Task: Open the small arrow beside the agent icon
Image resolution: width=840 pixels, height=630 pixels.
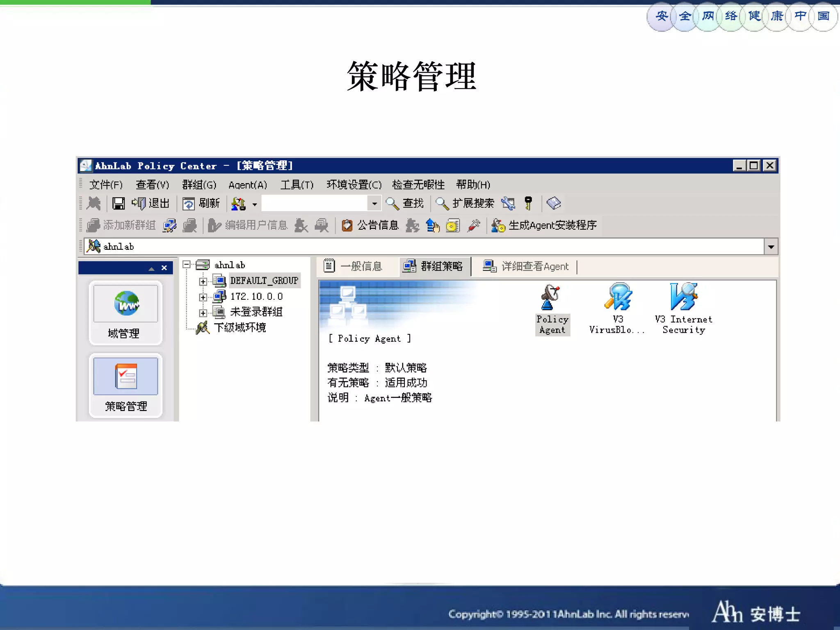Action: (255, 204)
